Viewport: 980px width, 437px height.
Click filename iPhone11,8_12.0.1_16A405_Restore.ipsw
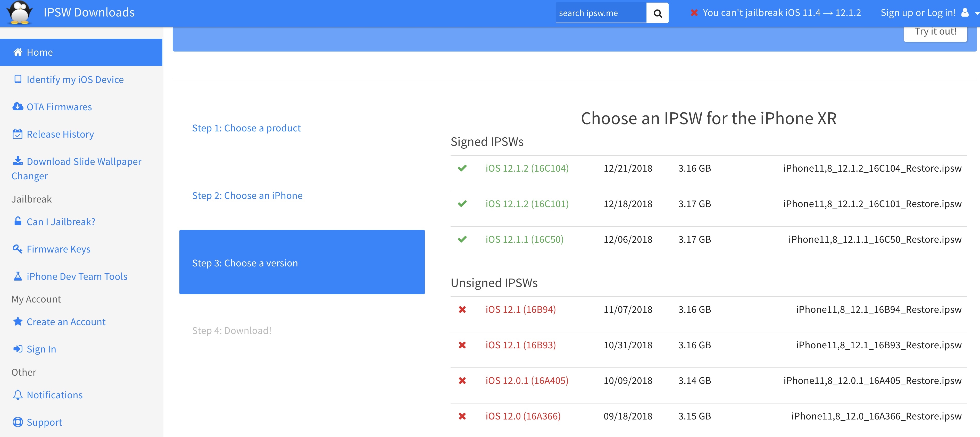(x=872, y=381)
